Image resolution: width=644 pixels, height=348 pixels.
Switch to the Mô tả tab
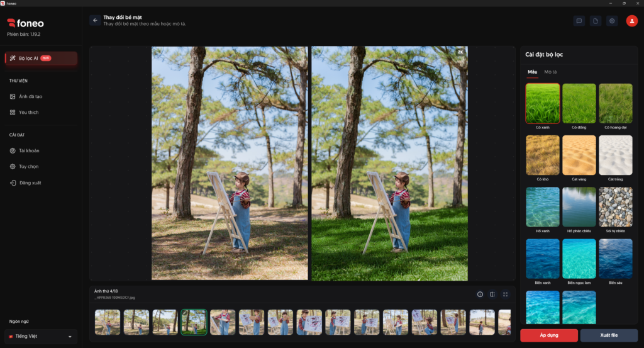(x=550, y=72)
